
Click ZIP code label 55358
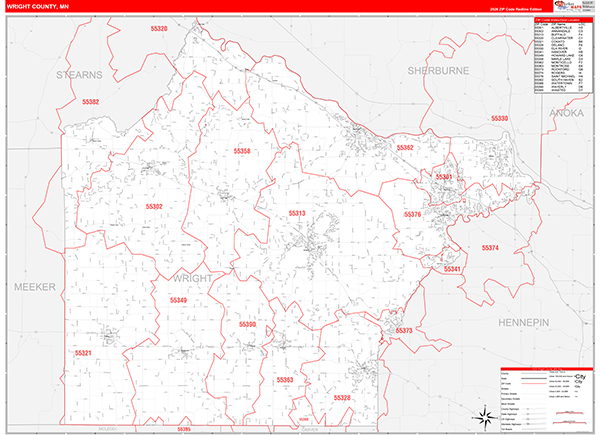242,151
